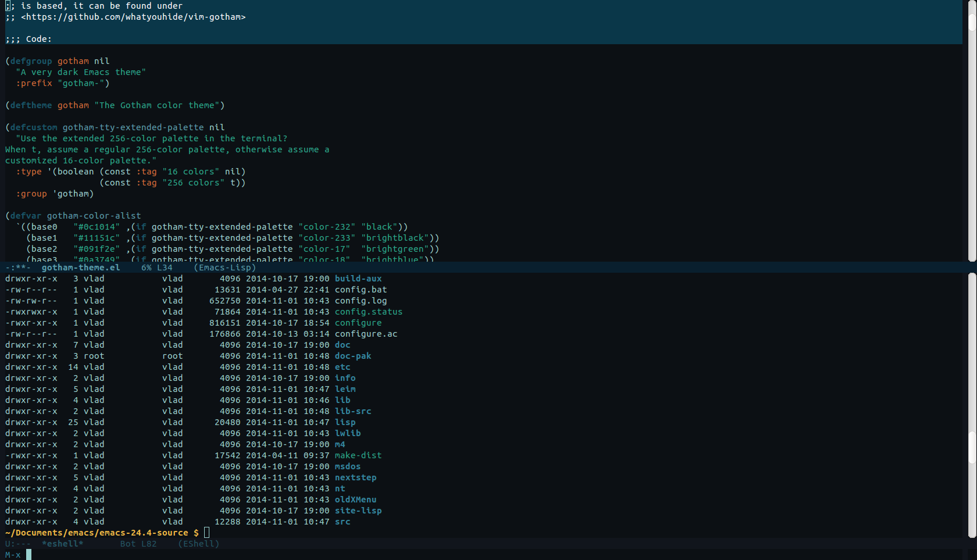Click the nextstep directory name
This screenshot has width=977, height=560.
[x=355, y=477]
